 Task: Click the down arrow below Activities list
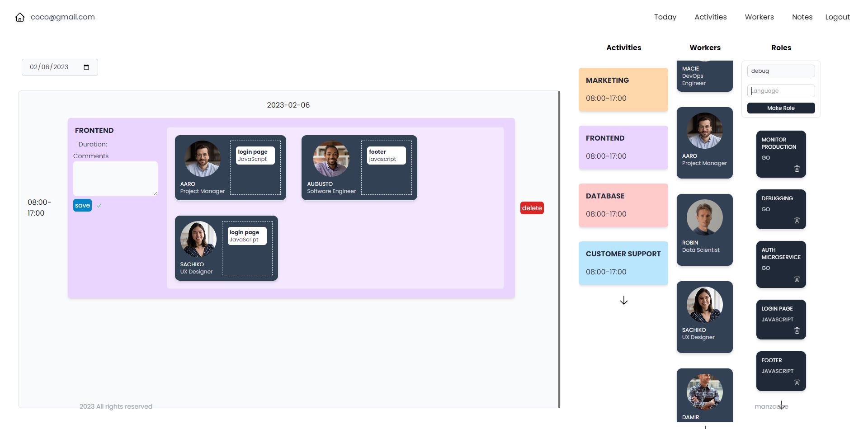pyautogui.click(x=624, y=301)
